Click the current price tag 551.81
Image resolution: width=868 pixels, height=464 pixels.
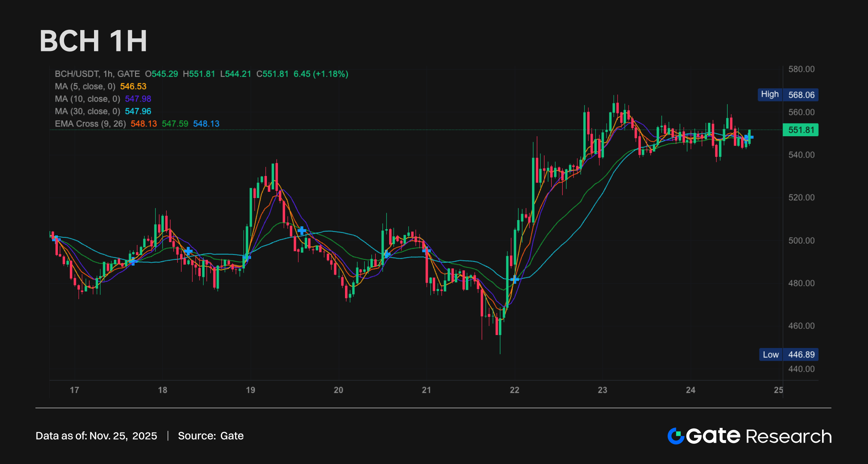pos(800,130)
